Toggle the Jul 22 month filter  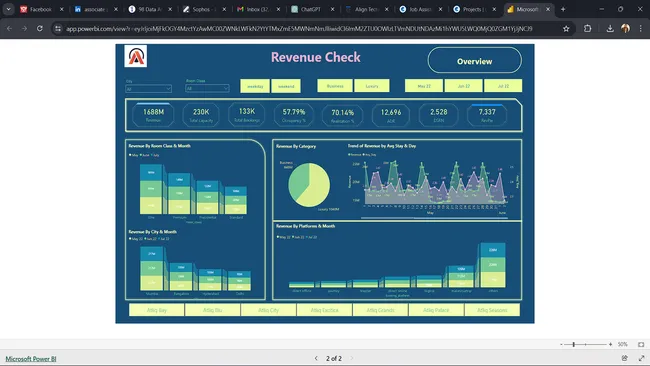click(503, 86)
